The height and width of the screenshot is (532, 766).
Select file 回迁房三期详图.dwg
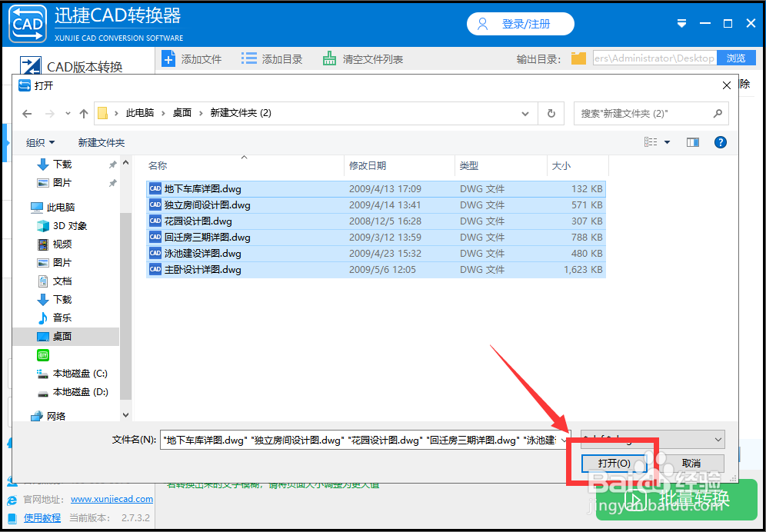coord(375,237)
